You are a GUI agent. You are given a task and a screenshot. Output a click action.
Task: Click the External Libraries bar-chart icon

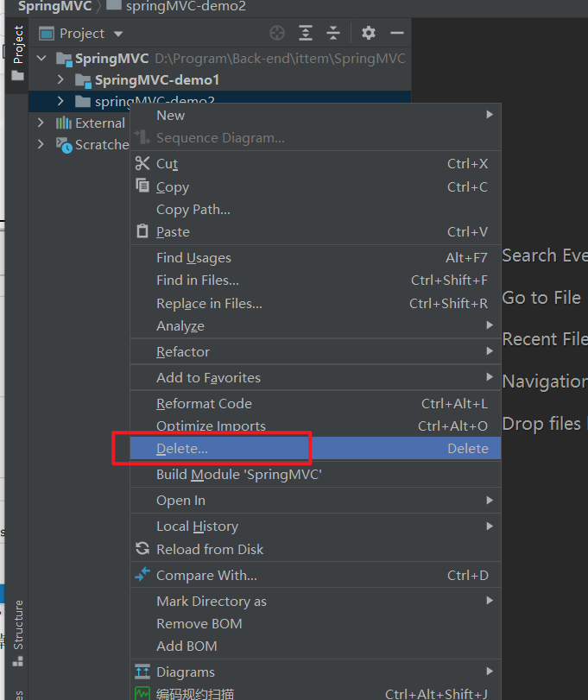[x=63, y=123]
